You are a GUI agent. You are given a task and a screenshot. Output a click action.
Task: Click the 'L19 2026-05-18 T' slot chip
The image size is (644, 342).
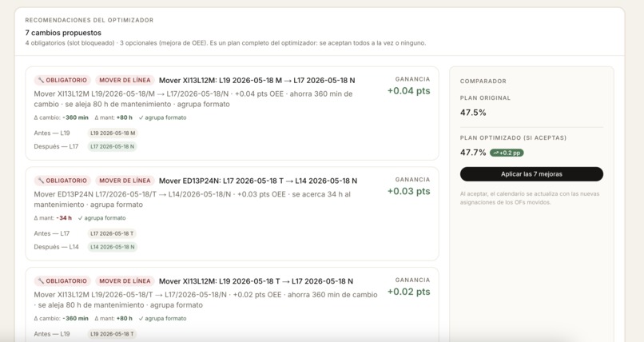pyautogui.click(x=112, y=334)
